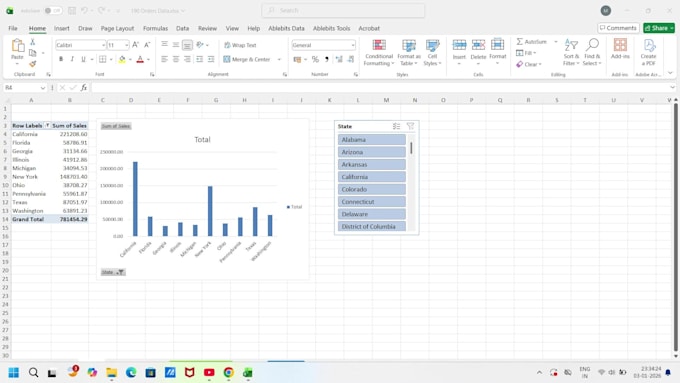
Task: Toggle multi-select in State slicer
Action: [x=396, y=126]
